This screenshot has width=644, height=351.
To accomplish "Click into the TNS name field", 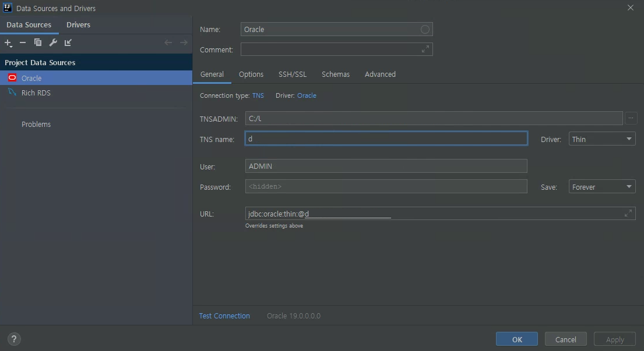I will click(386, 139).
